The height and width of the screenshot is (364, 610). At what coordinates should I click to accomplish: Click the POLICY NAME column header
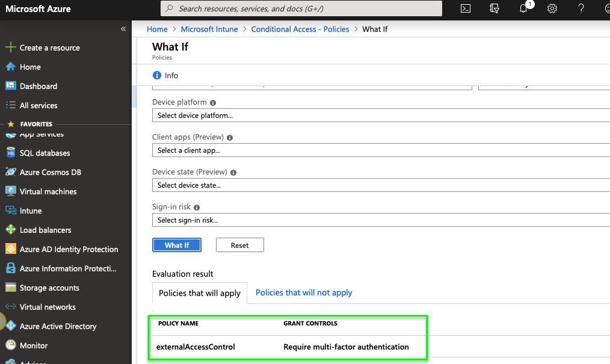click(178, 323)
